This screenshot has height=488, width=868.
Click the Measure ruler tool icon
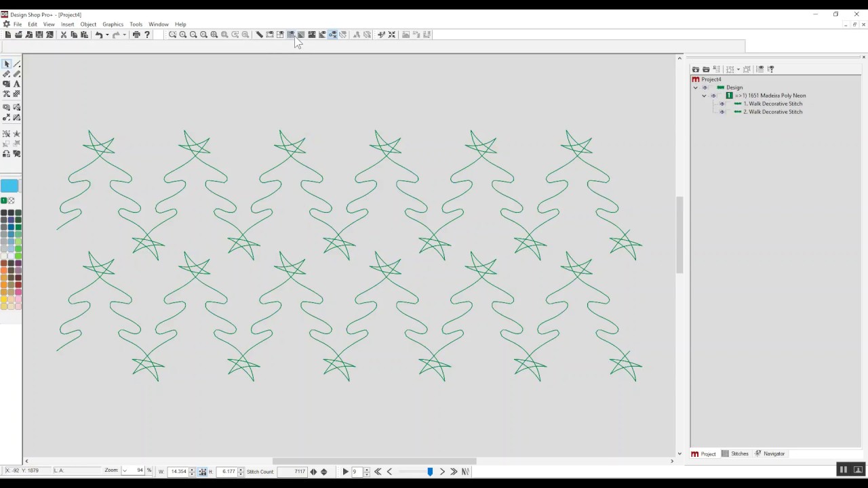[x=259, y=35]
